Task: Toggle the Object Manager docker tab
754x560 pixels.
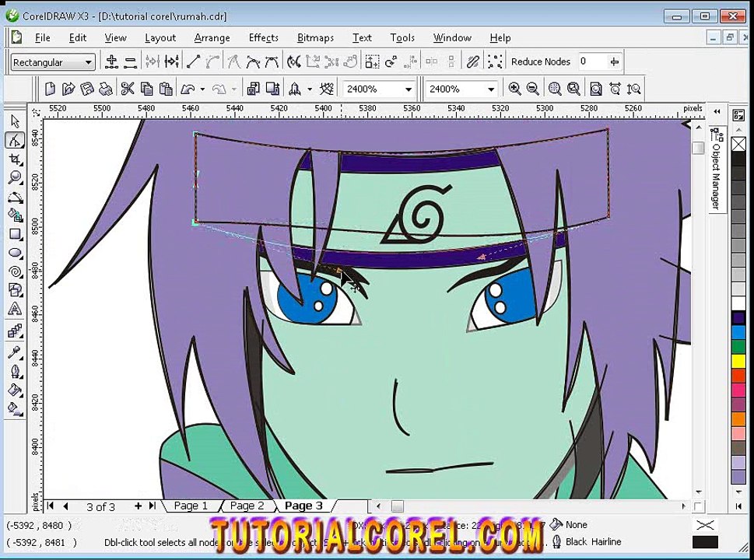Action: click(717, 170)
